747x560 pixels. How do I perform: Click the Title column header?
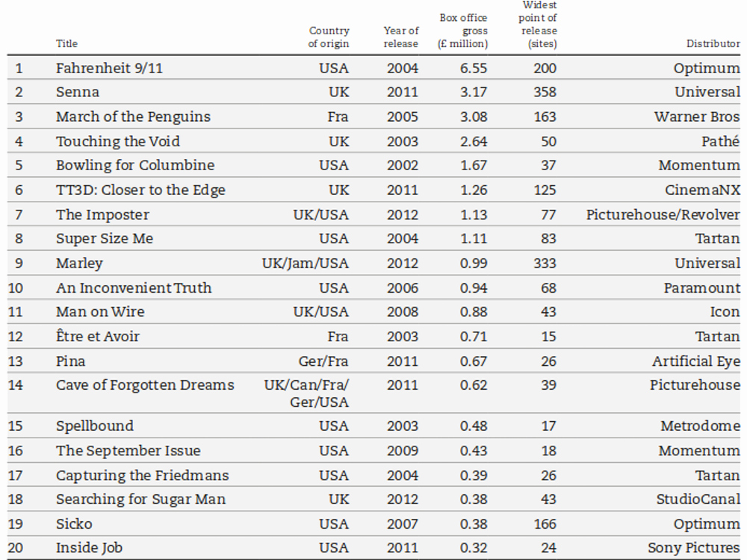(66, 43)
